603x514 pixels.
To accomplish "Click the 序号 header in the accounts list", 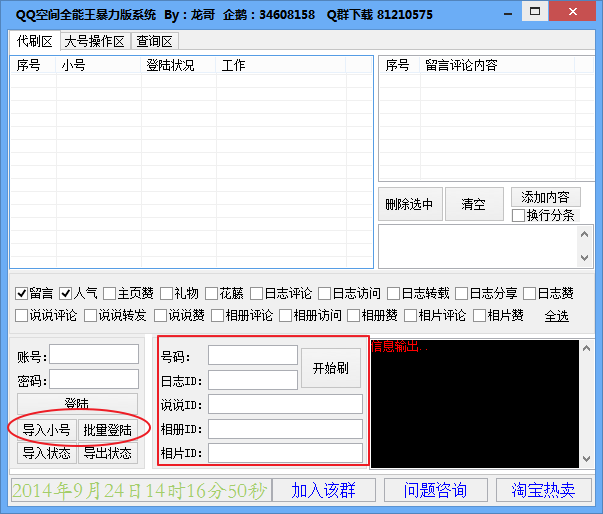I will [x=33, y=65].
